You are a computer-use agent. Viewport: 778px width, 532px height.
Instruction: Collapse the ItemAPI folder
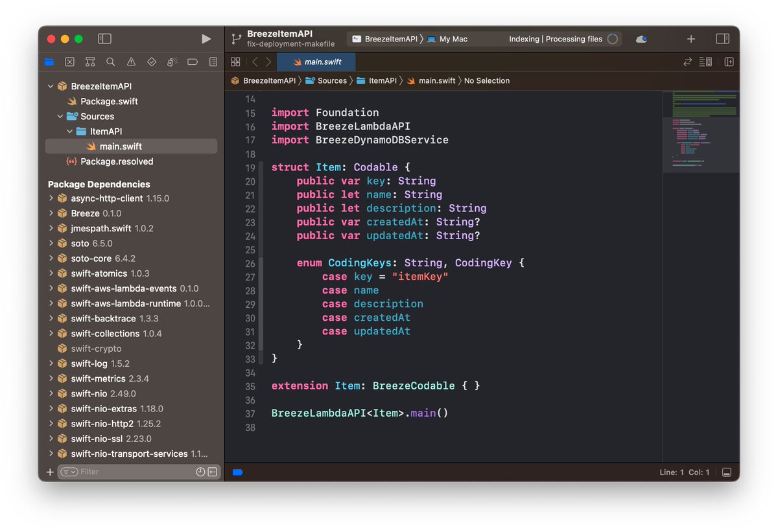pos(70,132)
